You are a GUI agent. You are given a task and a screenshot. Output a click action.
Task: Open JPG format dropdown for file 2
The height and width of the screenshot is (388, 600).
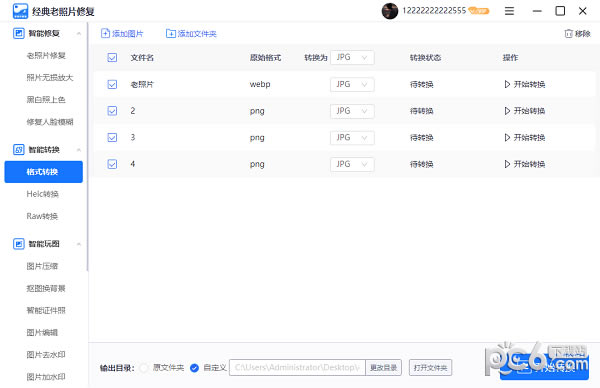point(352,111)
